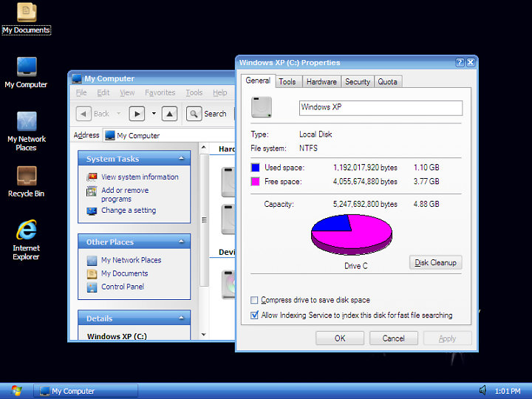Go up one folder level

tap(170, 114)
